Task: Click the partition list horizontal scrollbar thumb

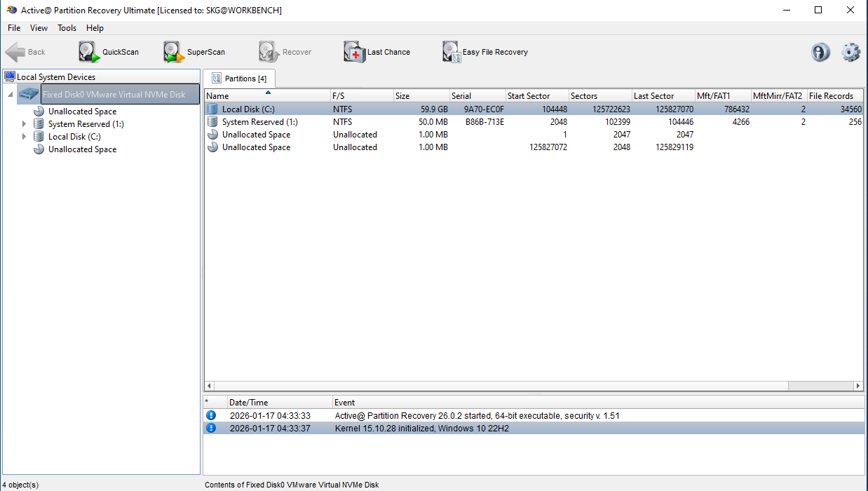Action: [501, 386]
